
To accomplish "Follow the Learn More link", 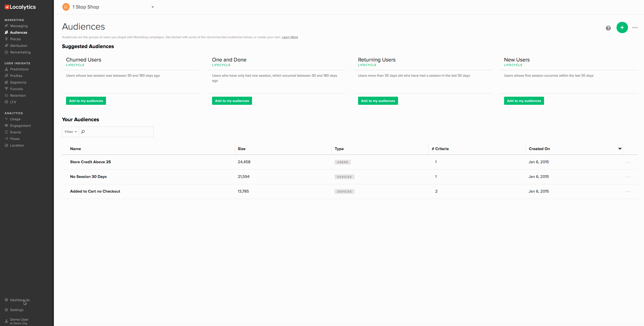I will coord(290,37).
